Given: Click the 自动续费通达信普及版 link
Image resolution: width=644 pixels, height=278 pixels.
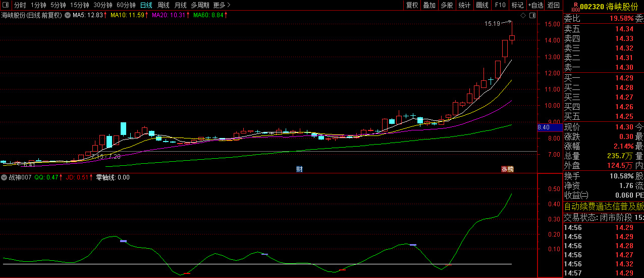Looking at the screenshot, I should [x=604, y=206].
